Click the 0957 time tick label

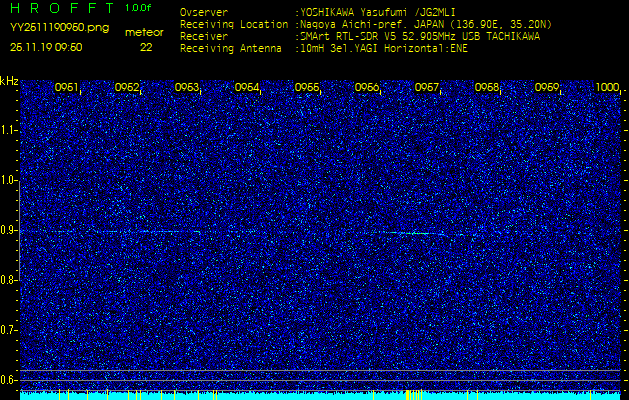(x=426, y=87)
